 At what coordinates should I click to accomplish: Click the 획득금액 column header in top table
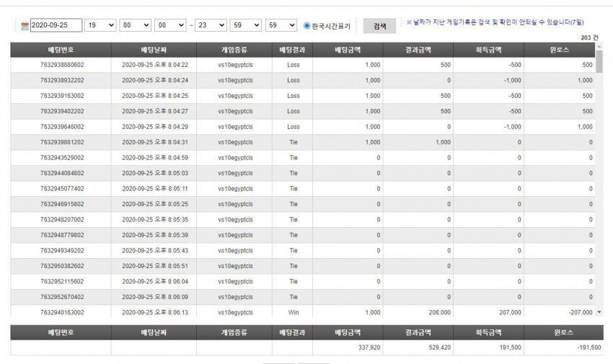coord(489,50)
